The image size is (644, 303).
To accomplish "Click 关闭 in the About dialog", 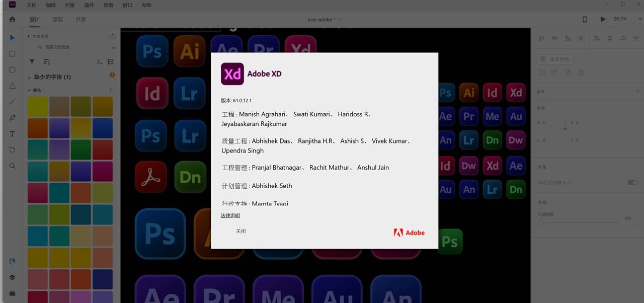I will [241, 231].
